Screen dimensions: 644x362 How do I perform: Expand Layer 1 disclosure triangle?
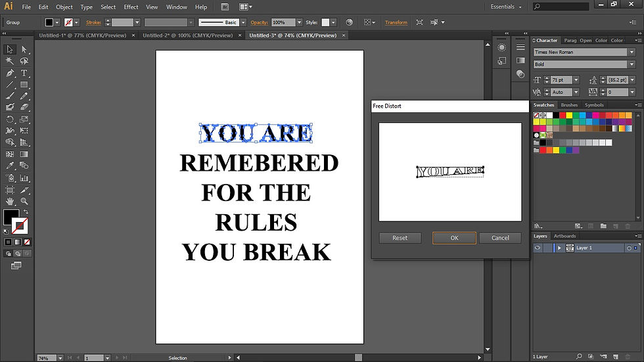click(559, 248)
